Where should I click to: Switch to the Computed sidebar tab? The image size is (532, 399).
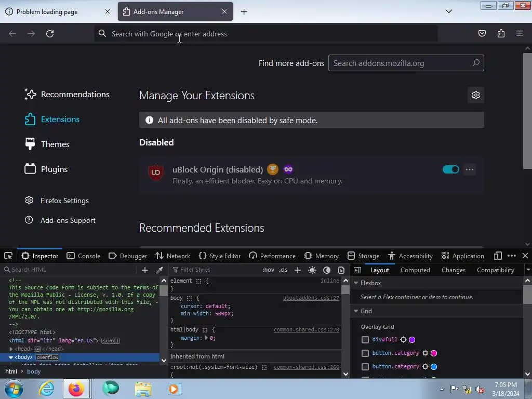(x=415, y=270)
